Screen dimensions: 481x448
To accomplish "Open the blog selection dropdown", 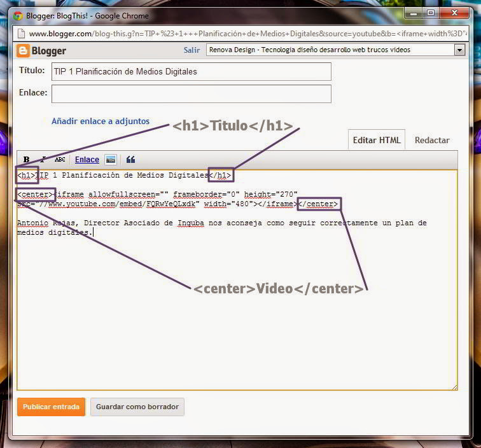I will coord(335,50).
